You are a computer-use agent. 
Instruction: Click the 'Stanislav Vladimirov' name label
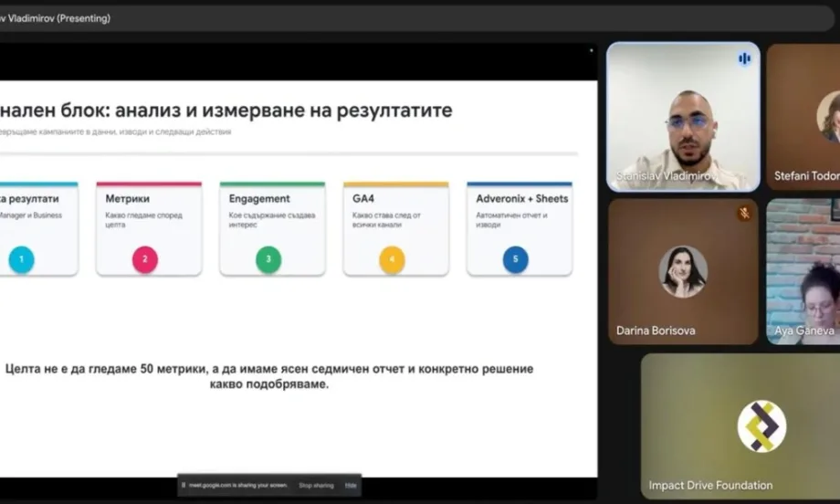667,175
